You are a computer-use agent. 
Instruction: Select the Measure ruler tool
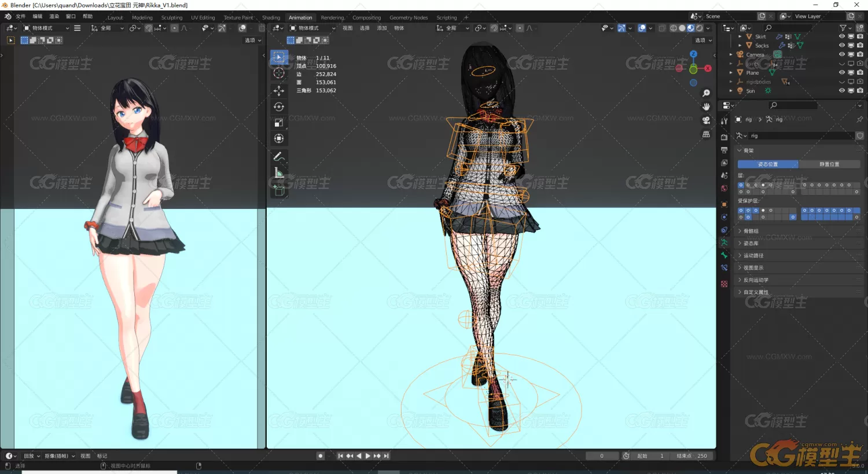pyautogui.click(x=279, y=173)
